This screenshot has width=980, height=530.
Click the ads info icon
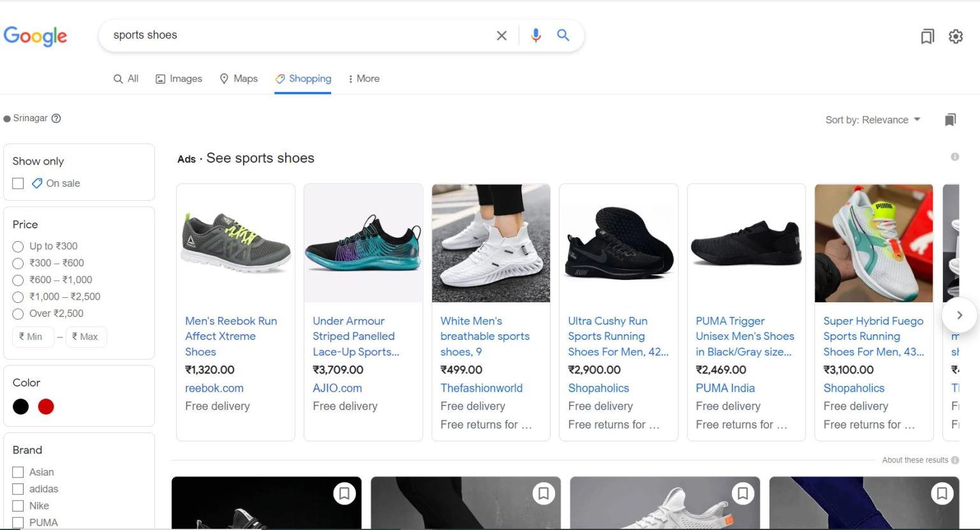pyautogui.click(x=955, y=157)
